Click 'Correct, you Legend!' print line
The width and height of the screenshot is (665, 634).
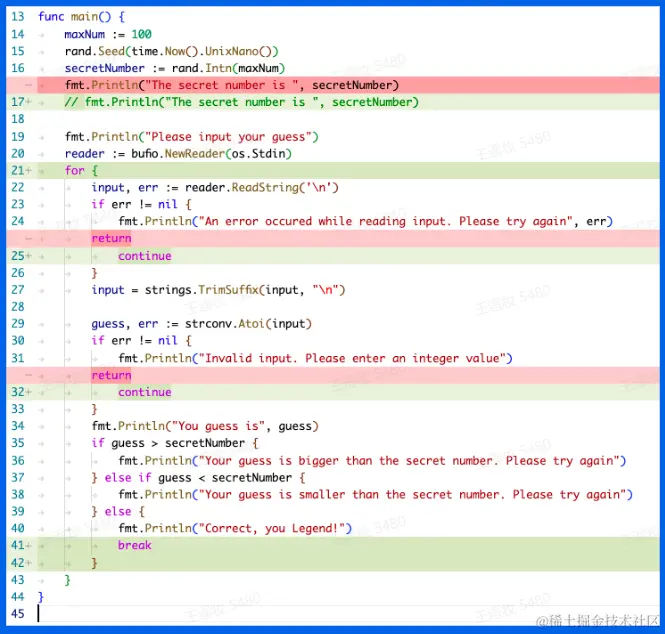pyautogui.click(x=235, y=528)
